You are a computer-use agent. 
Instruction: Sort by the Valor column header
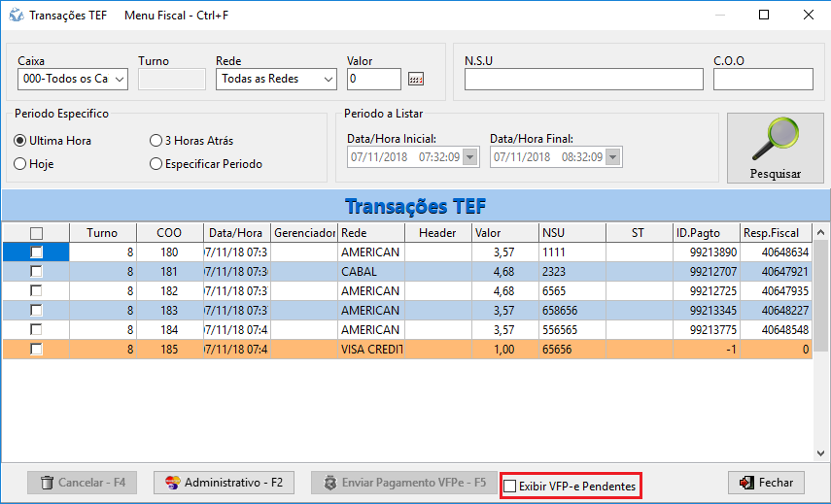(503, 233)
